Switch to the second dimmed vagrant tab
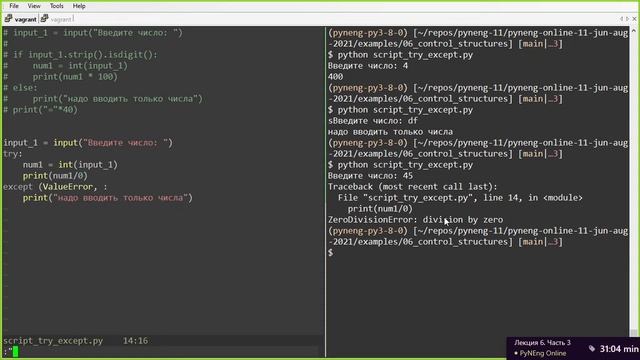640x360 pixels. pos(57,19)
